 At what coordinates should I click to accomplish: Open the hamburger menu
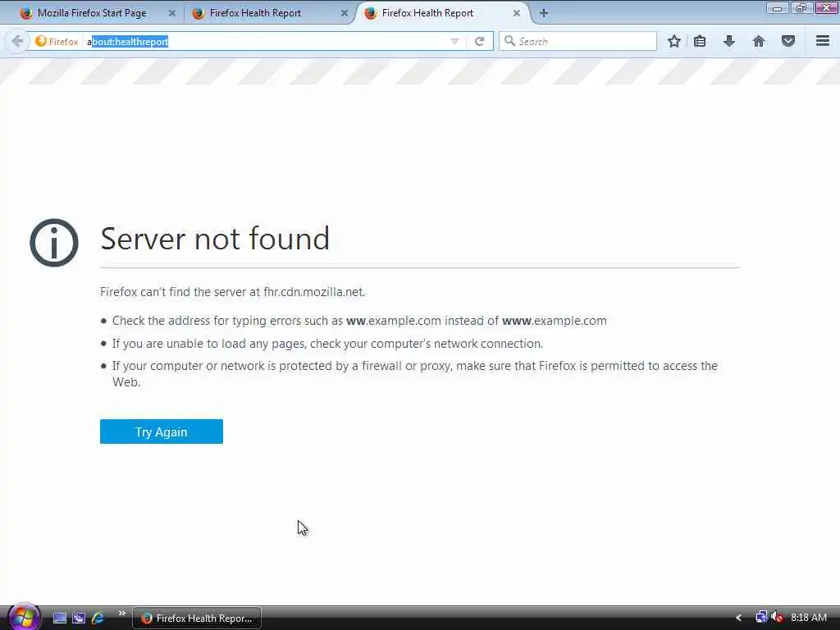(823, 41)
